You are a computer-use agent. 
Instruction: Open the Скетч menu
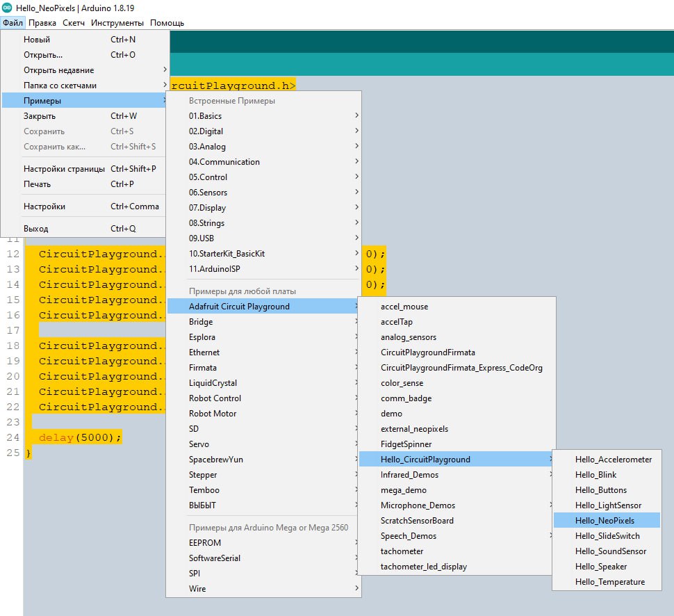pos(74,23)
